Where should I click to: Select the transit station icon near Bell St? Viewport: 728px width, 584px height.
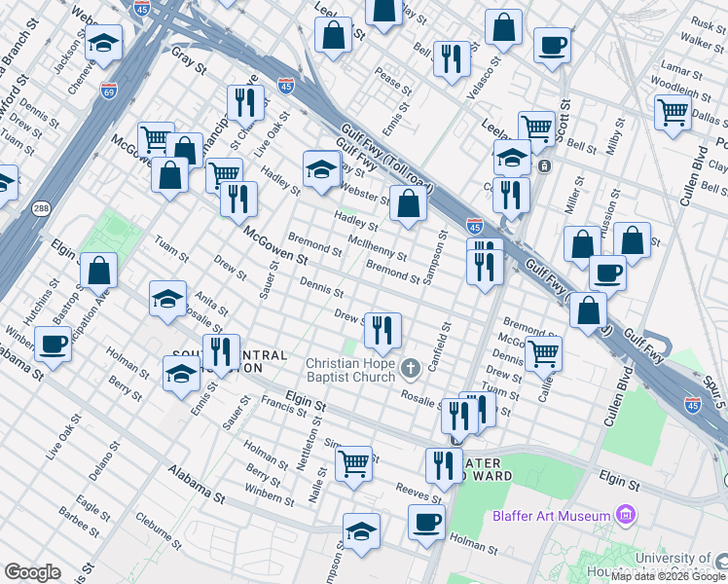pyautogui.click(x=545, y=165)
